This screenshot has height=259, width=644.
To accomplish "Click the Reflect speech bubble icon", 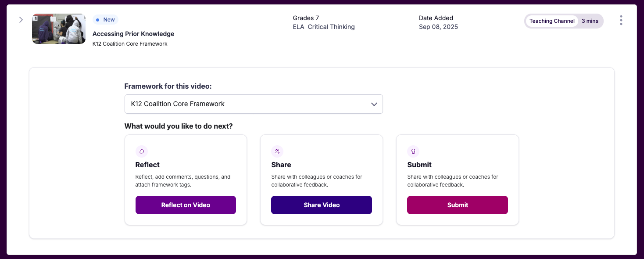I will tap(142, 151).
